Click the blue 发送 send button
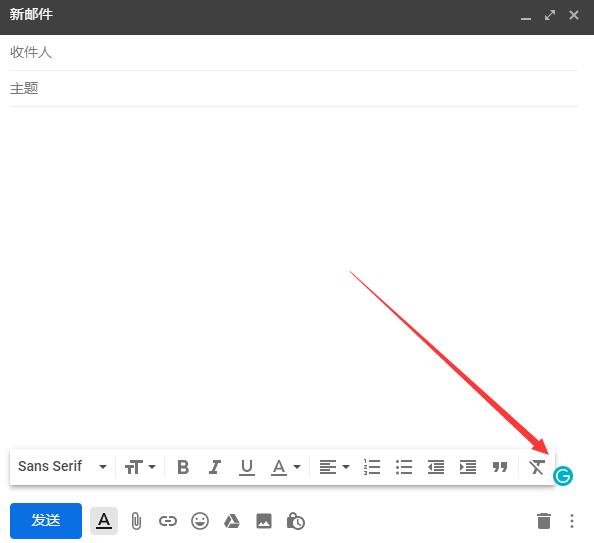 coord(46,520)
